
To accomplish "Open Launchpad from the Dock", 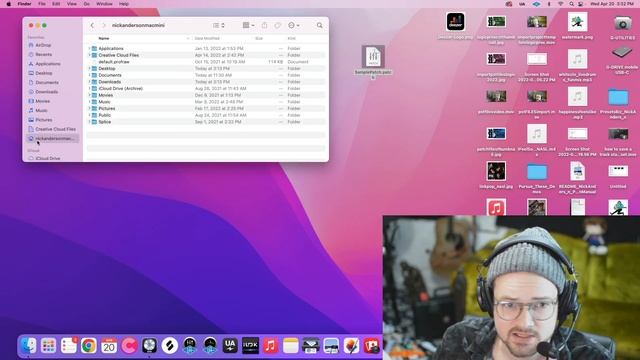I will coord(49,346).
